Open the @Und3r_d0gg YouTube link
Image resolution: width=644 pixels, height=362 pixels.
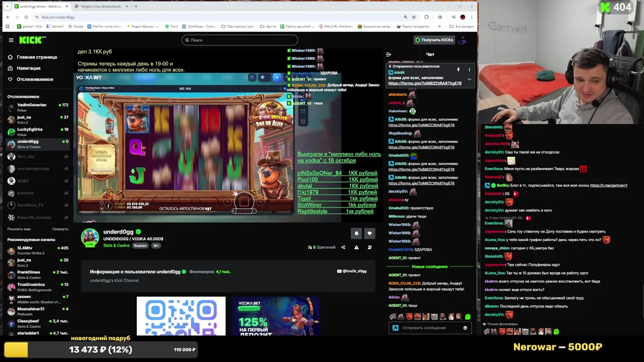(352, 271)
